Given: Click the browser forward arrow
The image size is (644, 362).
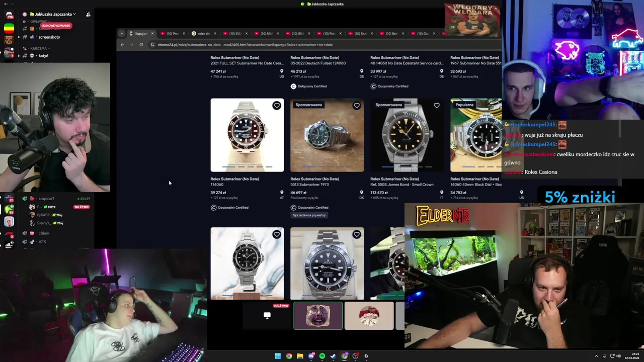Looking at the screenshot, I should 132,45.
